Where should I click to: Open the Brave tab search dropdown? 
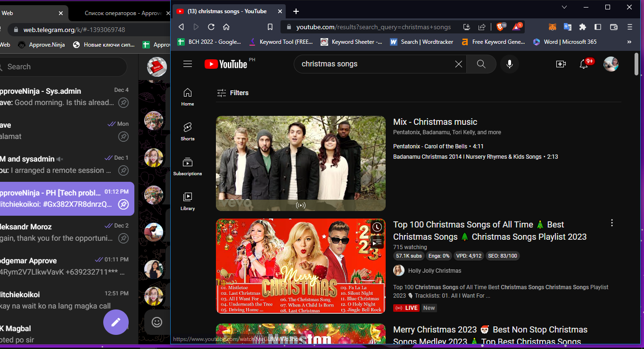pyautogui.click(x=565, y=7)
